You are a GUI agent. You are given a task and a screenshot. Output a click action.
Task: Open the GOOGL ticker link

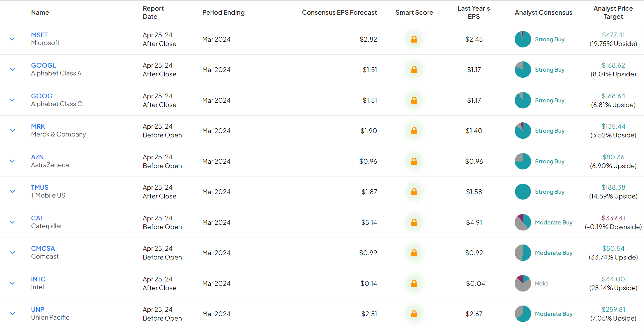(x=43, y=65)
